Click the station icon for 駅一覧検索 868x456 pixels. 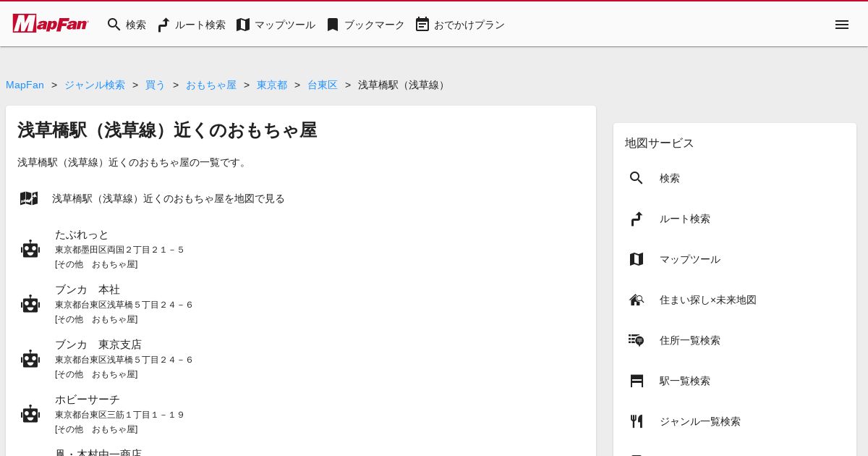pyautogui.click(x=637, y=381)
